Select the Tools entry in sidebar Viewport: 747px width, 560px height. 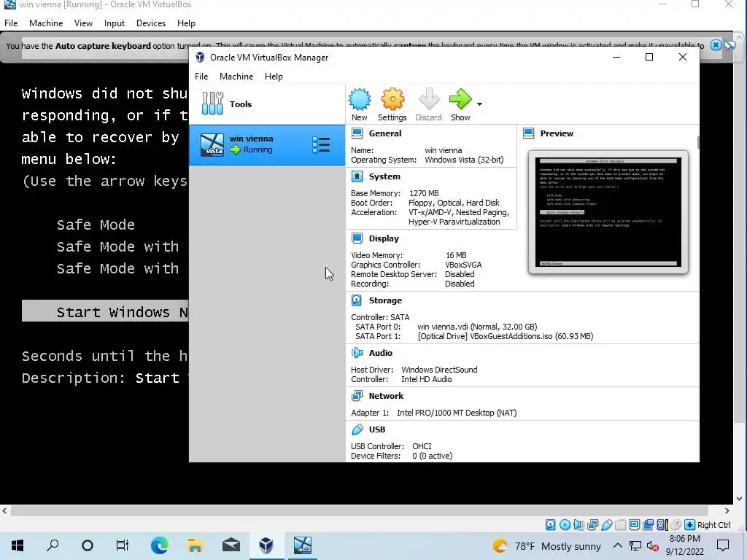tap(267, 104)
